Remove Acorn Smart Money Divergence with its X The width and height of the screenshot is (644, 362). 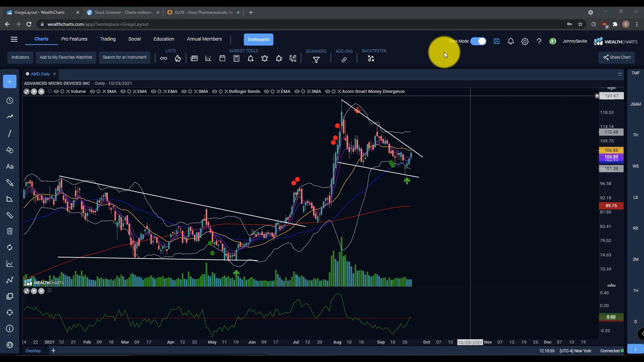point(339,92)
